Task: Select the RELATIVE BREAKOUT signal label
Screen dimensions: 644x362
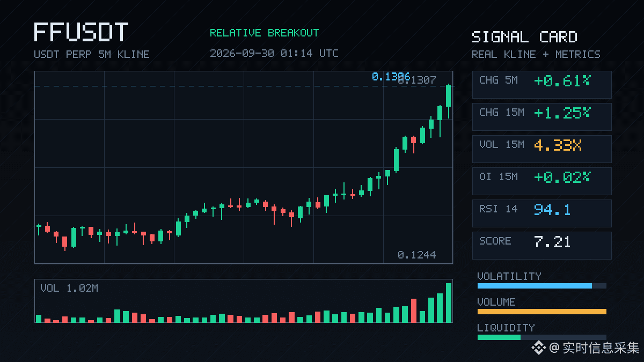Action: point(264,33)
